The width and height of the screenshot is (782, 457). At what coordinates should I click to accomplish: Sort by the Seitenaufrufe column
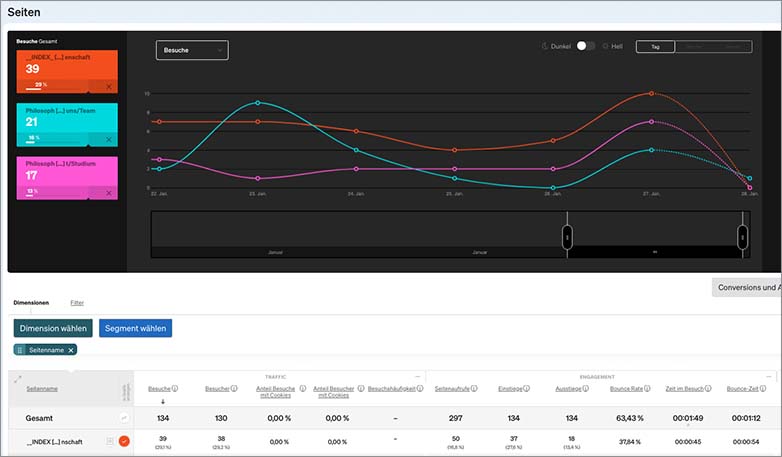[452, 389]
